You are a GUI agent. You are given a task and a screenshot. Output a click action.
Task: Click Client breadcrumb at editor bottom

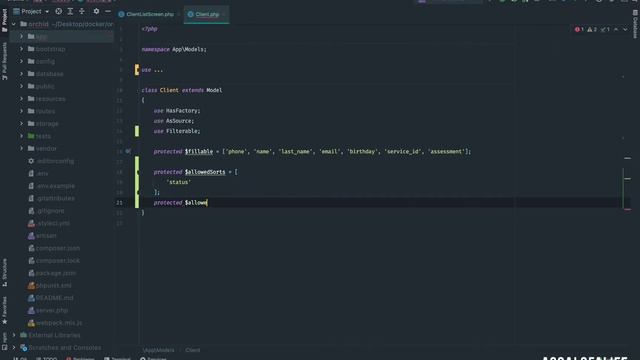click(193, 350)
